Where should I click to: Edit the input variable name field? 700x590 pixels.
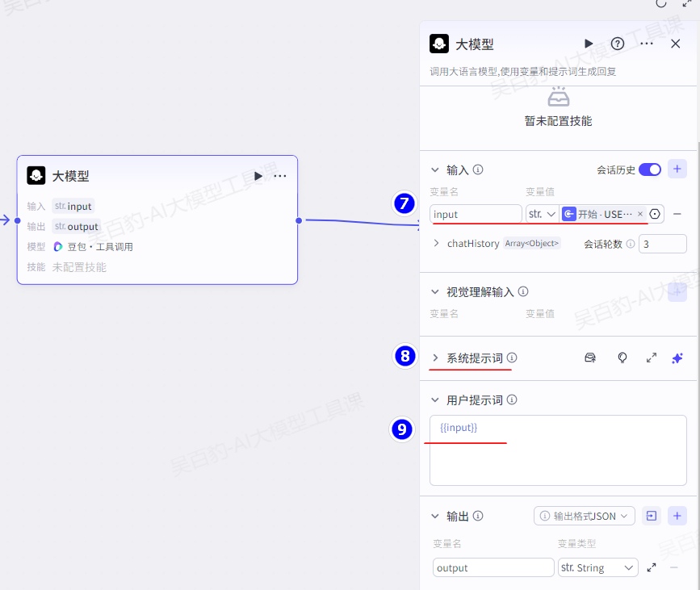click(476, 214)
